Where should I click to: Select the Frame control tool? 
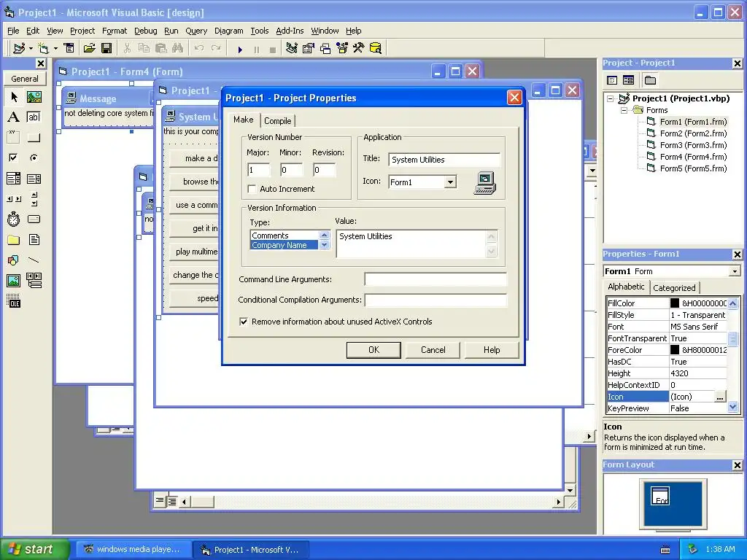point(14,138)
